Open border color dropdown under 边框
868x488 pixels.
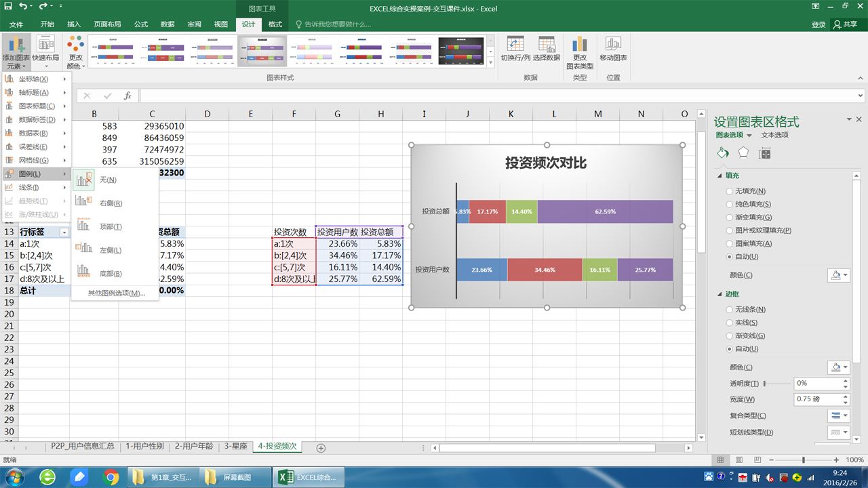coord(839,367)
